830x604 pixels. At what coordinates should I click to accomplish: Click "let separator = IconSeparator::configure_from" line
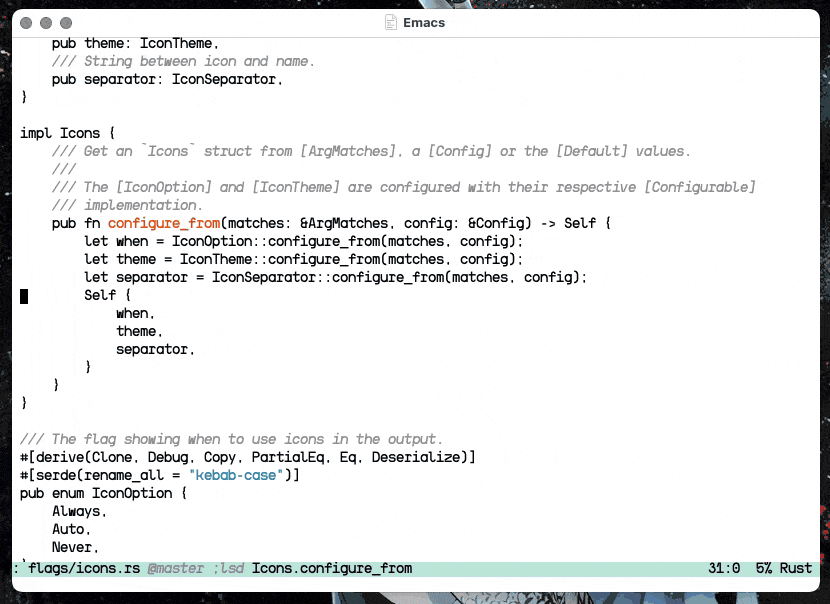(x=336, y=277)
